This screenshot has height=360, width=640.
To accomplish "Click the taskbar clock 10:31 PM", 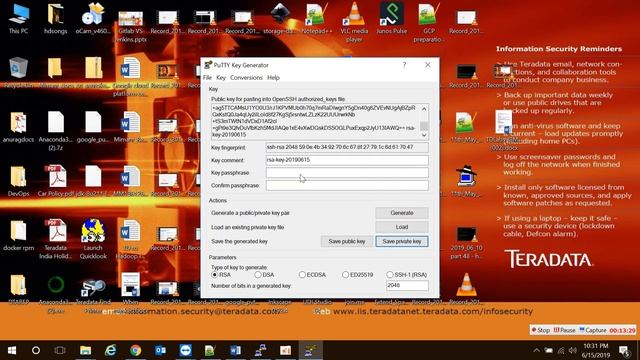I will click(596, 346).
